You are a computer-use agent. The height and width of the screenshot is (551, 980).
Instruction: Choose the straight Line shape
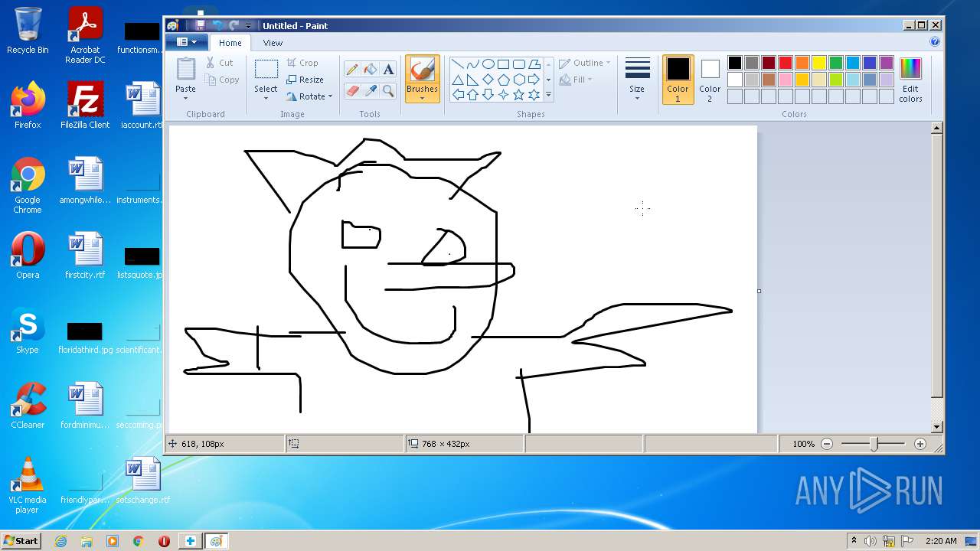point(458,64)
